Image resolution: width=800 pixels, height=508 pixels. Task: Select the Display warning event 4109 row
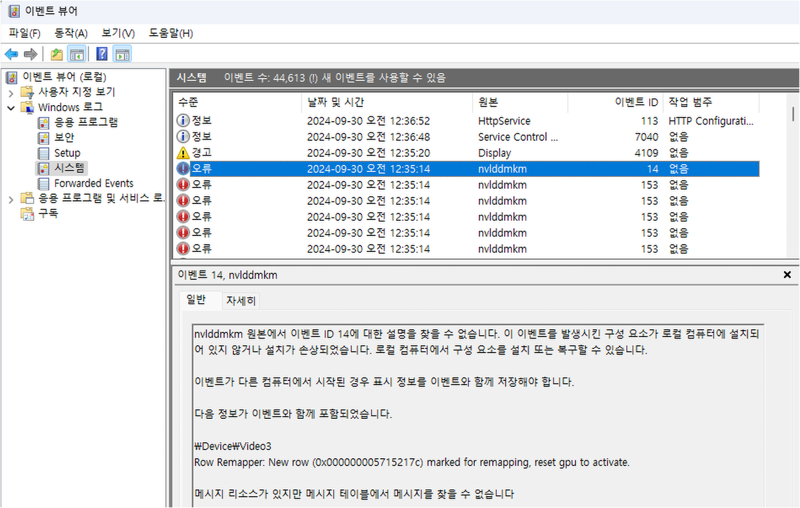click(467, 153)
